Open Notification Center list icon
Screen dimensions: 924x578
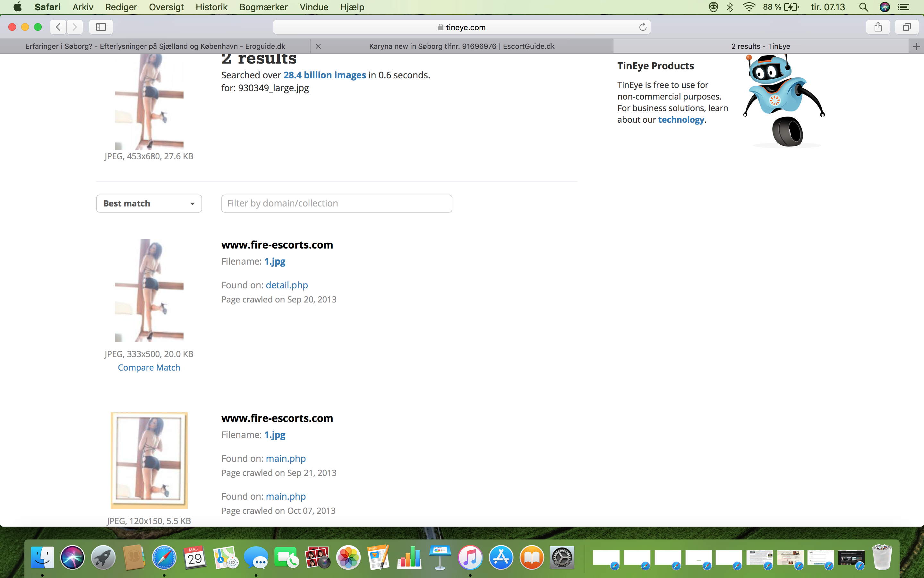click(903, 7)
